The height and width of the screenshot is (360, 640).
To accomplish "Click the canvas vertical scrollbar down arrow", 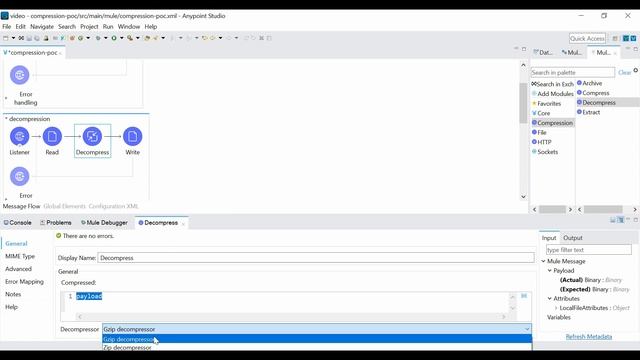I will (524, 197).
